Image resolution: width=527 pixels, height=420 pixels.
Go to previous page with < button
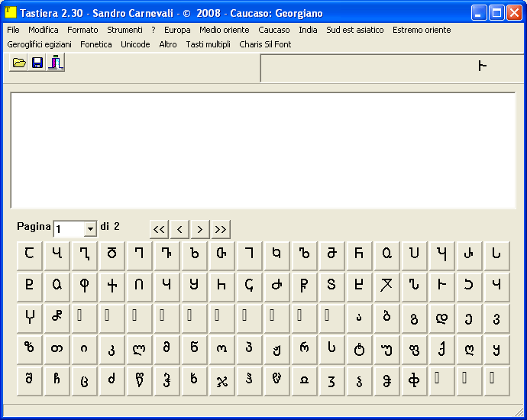[179, 230]
